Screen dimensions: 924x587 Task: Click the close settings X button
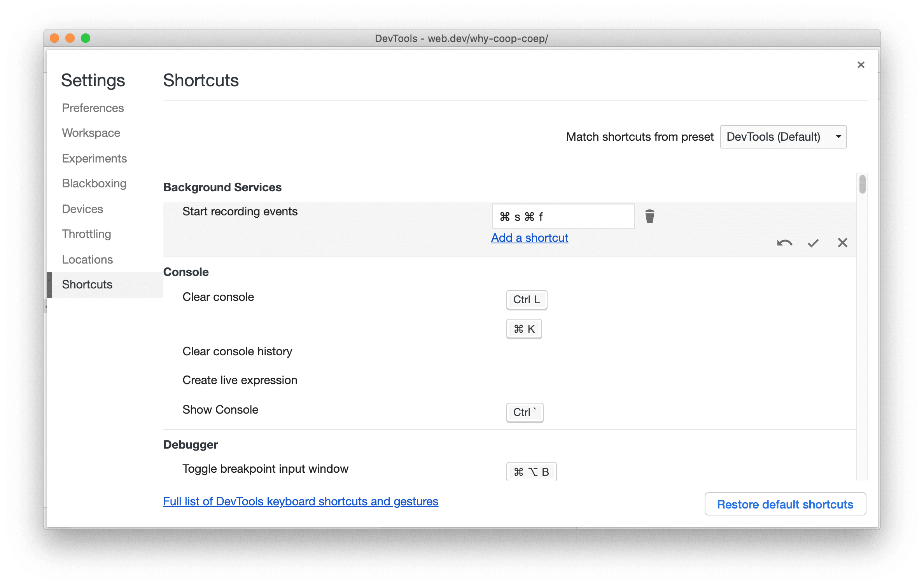coord(861,65)
